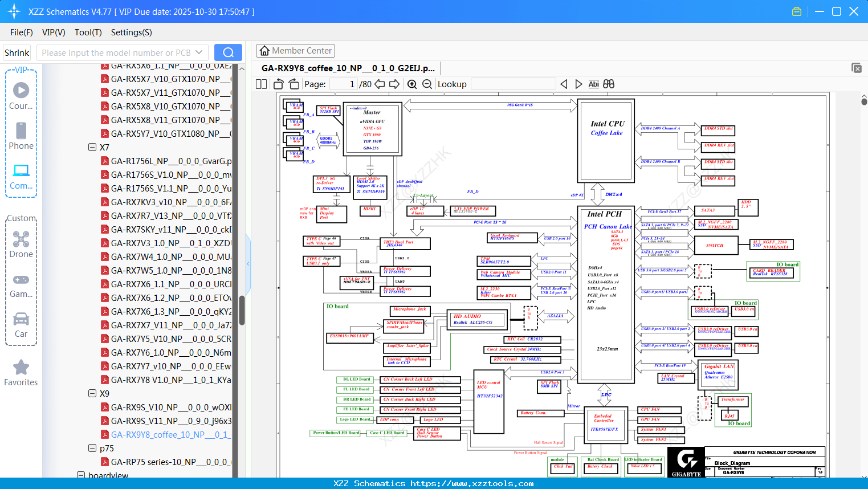Zoom in on the schematic

pyautogui.click(x=412, y=84)
